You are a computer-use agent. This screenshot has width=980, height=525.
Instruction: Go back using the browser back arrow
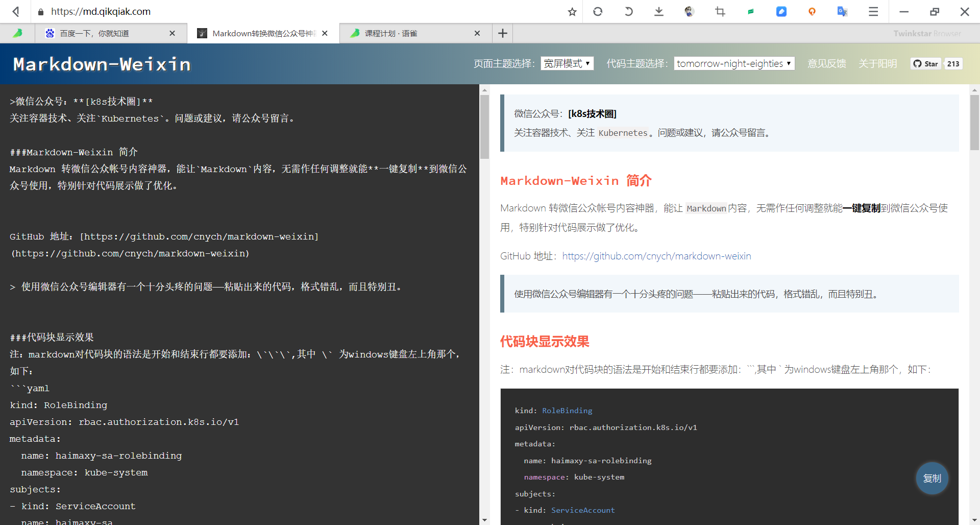16,11
